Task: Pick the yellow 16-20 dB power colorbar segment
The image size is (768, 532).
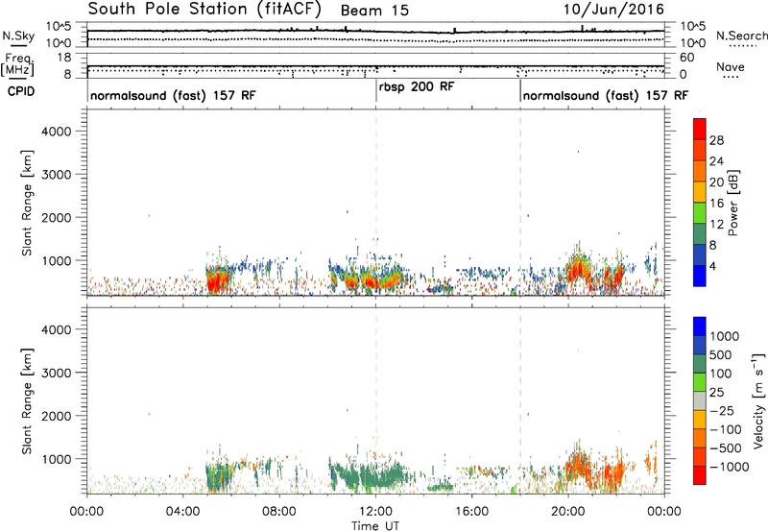Action: point(700,192)
